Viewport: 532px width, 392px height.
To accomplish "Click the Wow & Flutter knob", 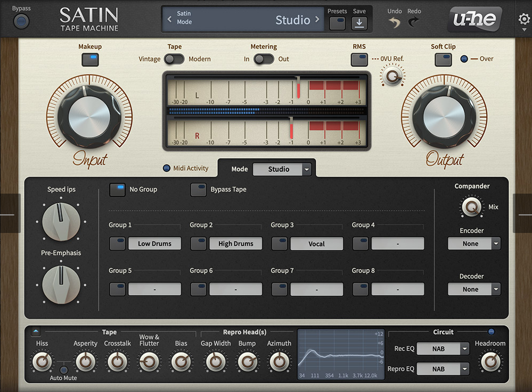I will coord(149,362).
